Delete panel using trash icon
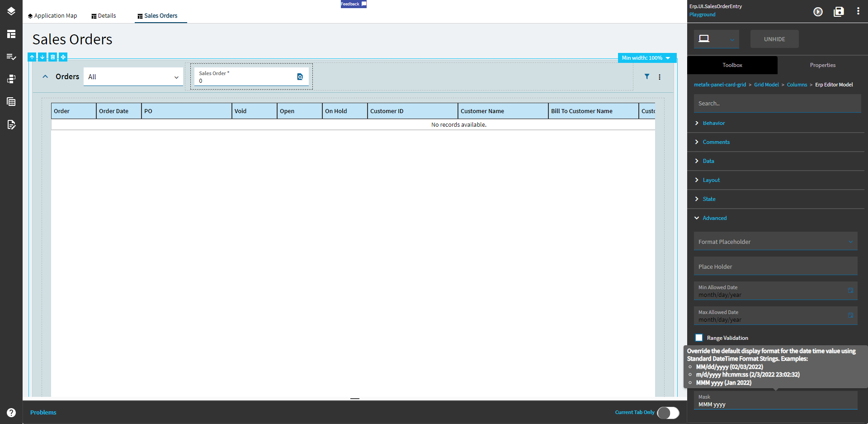 53,57
